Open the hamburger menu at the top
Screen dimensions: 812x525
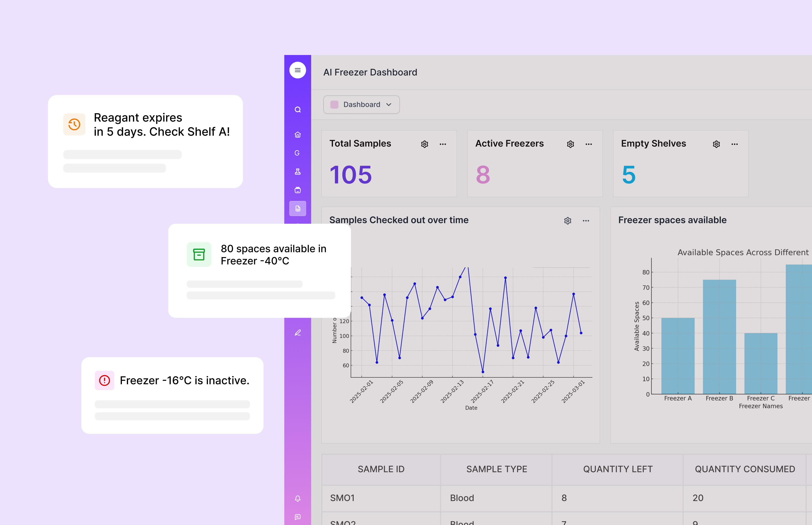pyautogui.click(x=297, y=70)
